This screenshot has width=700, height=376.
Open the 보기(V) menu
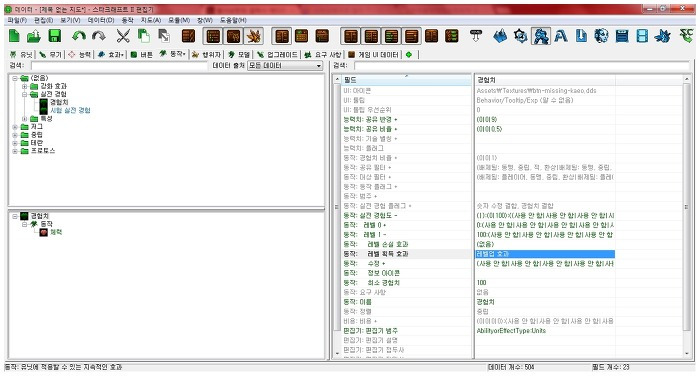[x=71, y=20]
